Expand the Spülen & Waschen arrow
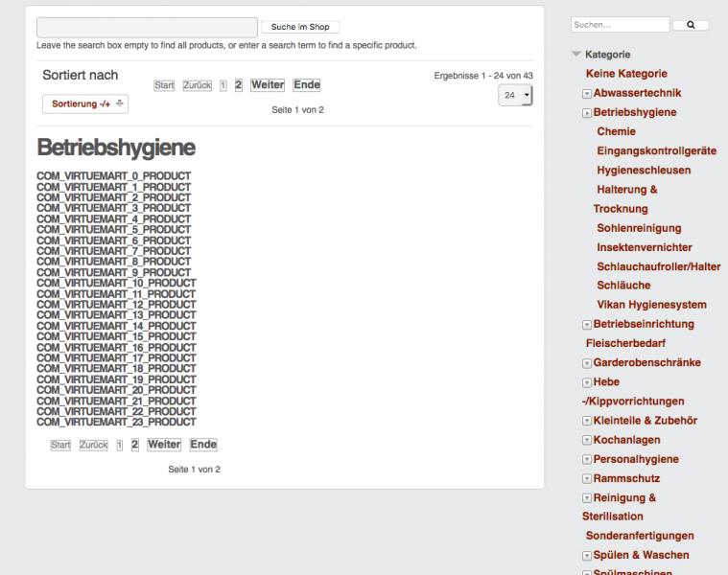 coord(587,556)
